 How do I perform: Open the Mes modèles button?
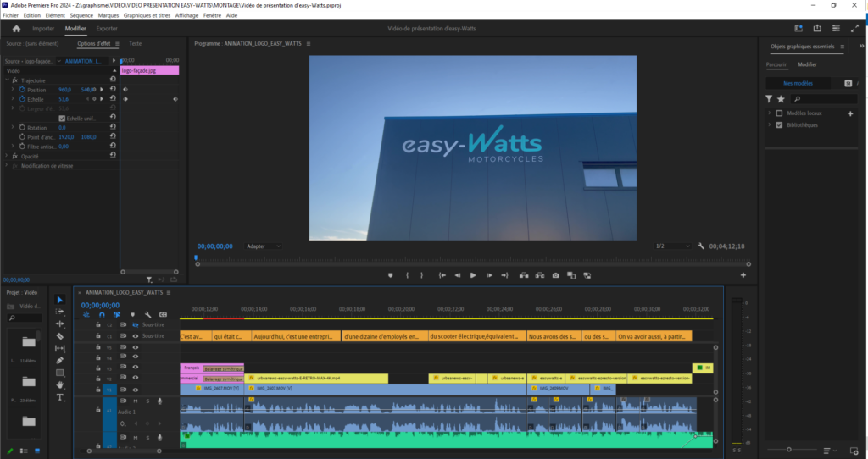pos(798,83)
